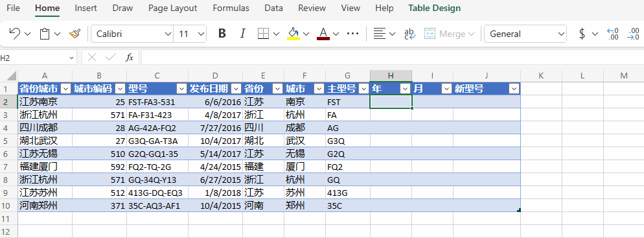Select the date cell 1/8/2018

point(215,193)
